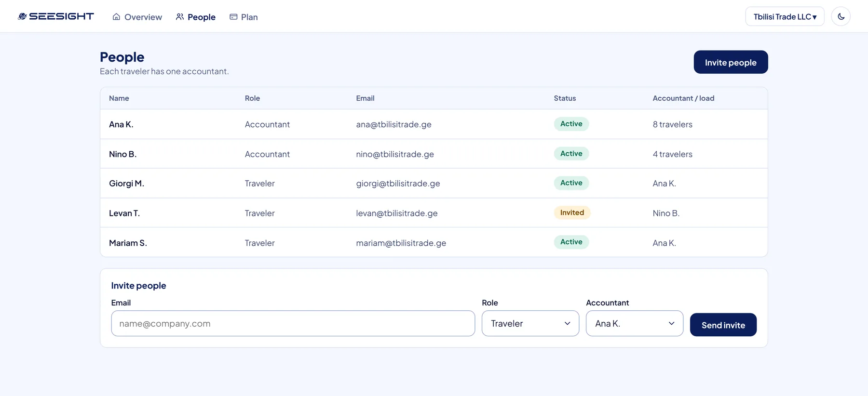Select the Nino B. name cell
The height and width of the screenshot is (396, 868).
pyautogui.click(x=122, y=154)
